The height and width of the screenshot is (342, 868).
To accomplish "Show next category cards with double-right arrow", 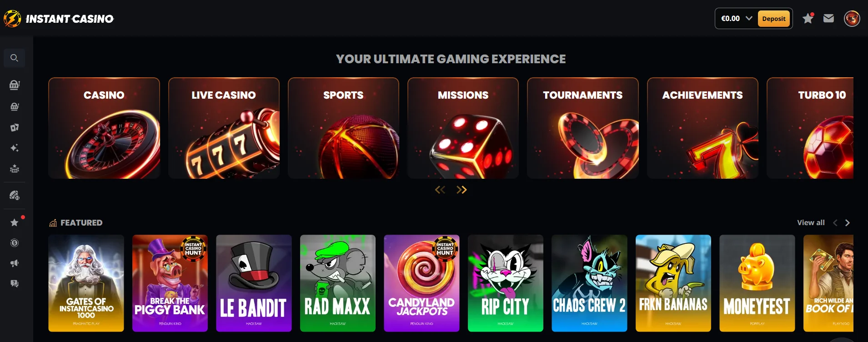I will coord(462,190).
